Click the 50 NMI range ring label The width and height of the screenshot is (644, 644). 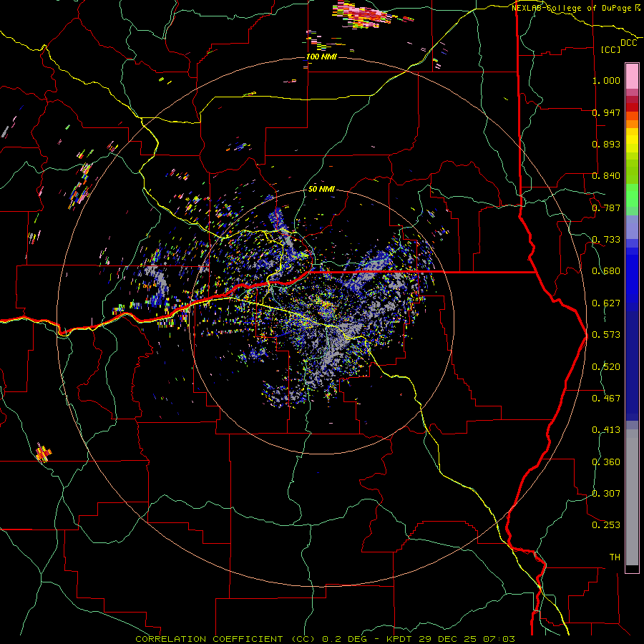321,190
